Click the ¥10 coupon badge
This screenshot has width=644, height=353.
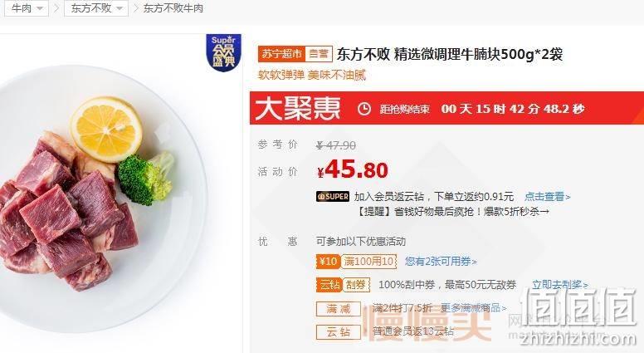click(x=328, y=262)
